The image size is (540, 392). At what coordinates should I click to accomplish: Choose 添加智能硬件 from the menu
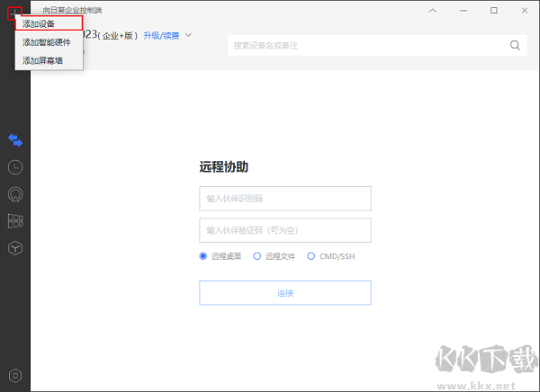point(49,42)
